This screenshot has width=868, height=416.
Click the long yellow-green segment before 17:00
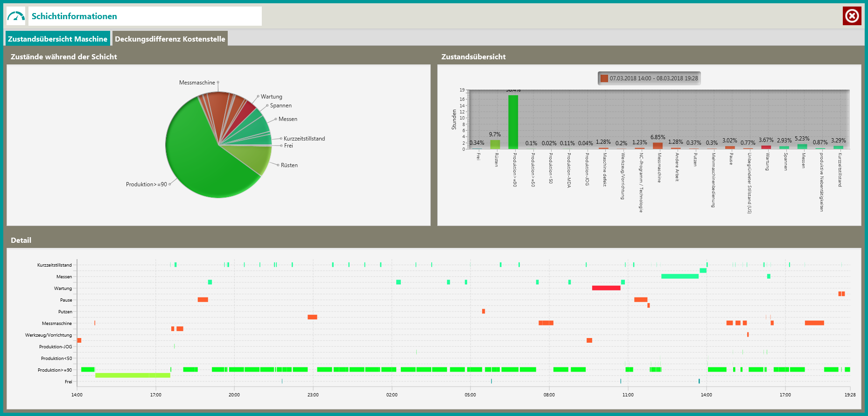coord(133,375)
